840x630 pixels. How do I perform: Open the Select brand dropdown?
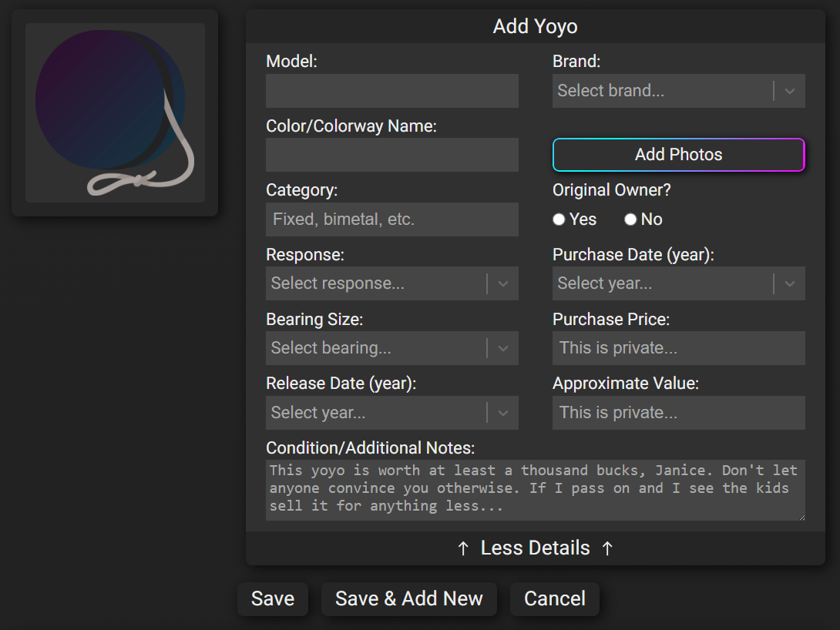tap(679, 91)
